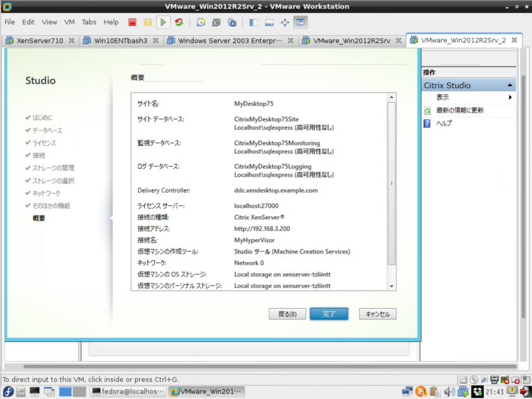Go to the そのほかの機能 wizard step
This screenshot has width=532, height=399.
51,206
